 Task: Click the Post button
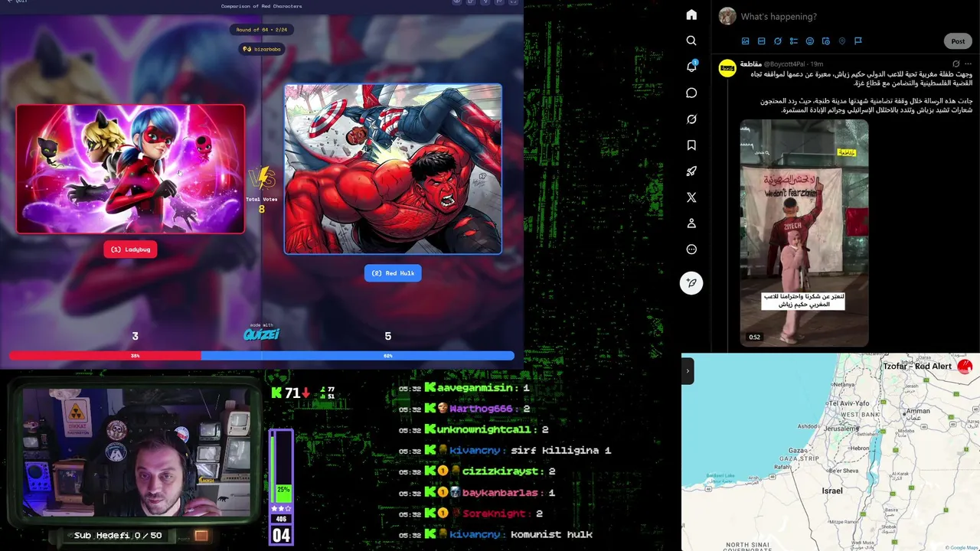click(958, 41)
